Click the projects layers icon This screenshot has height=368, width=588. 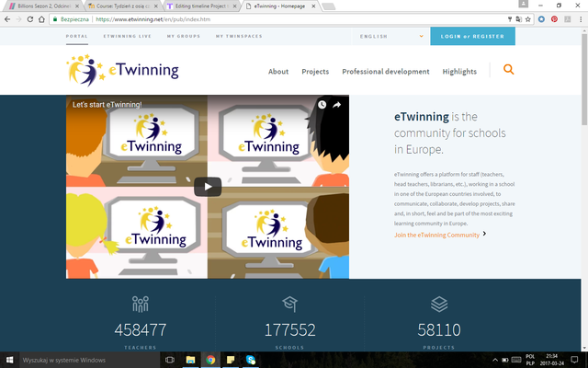point(439,305)
